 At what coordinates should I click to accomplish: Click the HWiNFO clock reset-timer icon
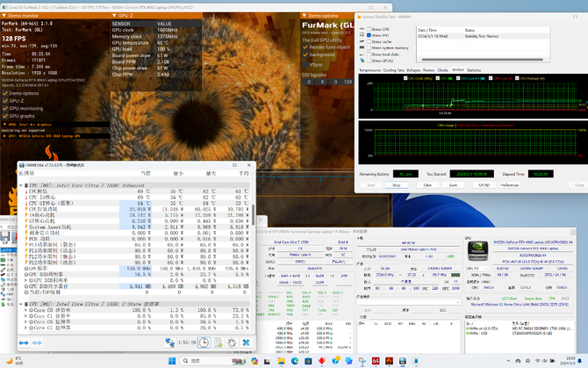[204, 343]
